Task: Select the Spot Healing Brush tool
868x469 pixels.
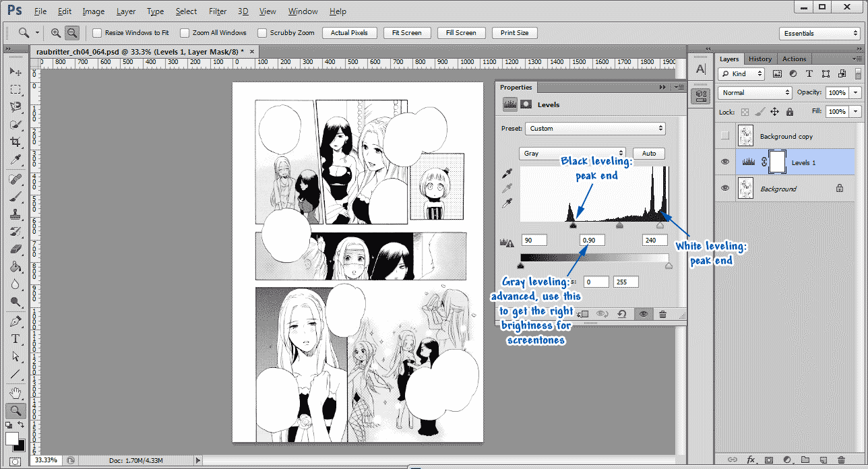Action: 15,180
